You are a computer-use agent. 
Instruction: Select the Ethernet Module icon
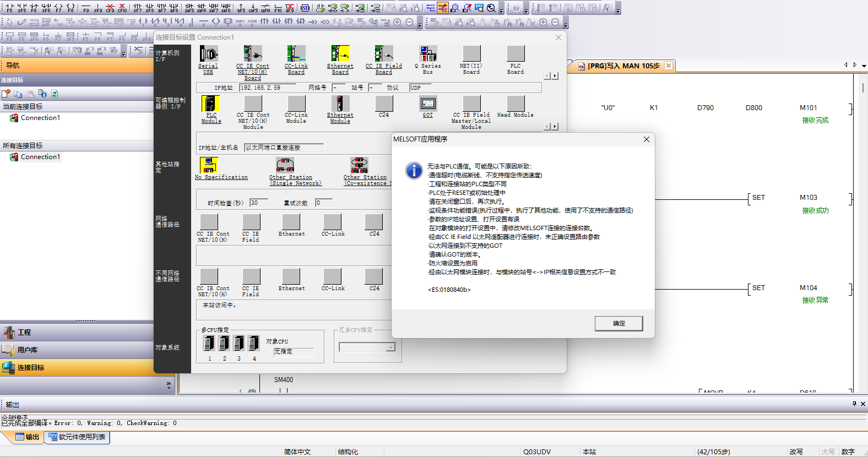click(x=340, y=104)
